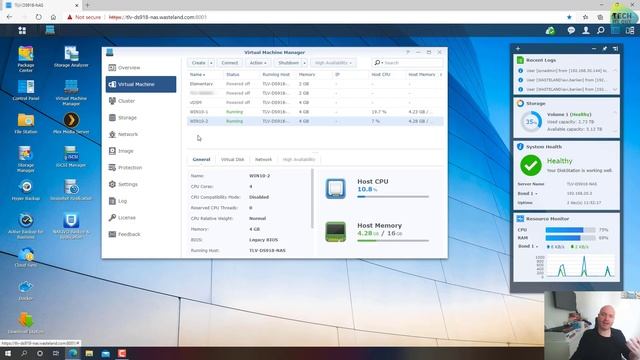
Task: Toggle the DSM widgets panel icon
Action: [630, 30]
